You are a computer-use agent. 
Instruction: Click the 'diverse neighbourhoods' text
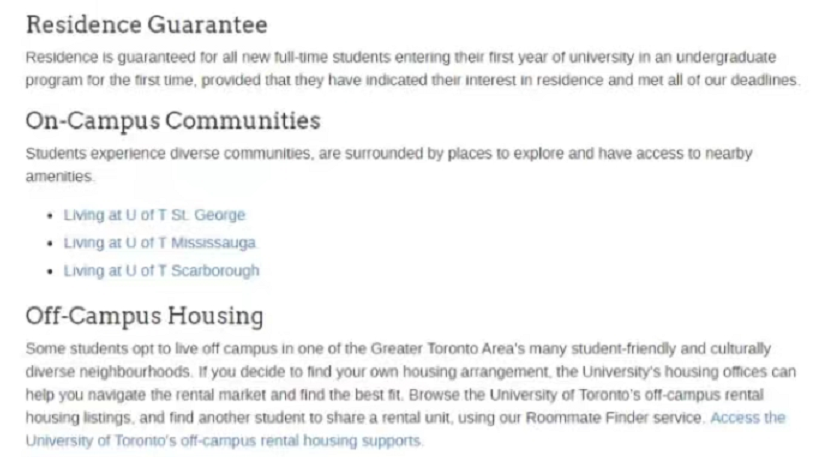(108, 372)
